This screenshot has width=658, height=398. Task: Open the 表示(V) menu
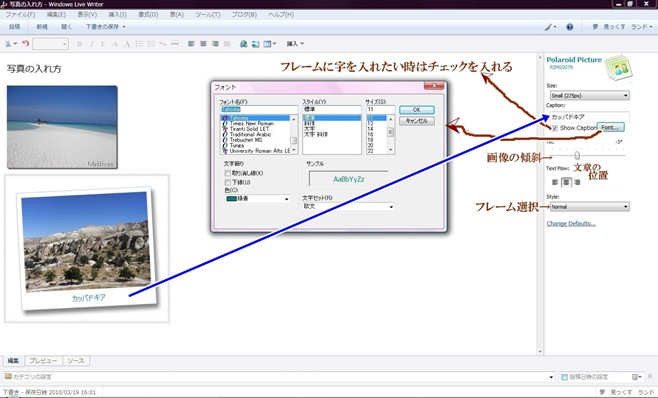(87, 15)
